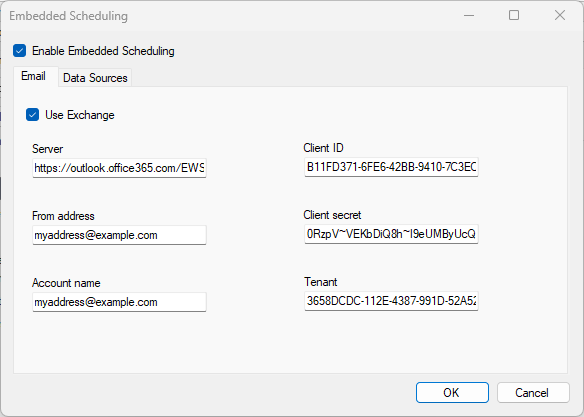
Task: Click the Account name label
Action: tap(66, 283)
